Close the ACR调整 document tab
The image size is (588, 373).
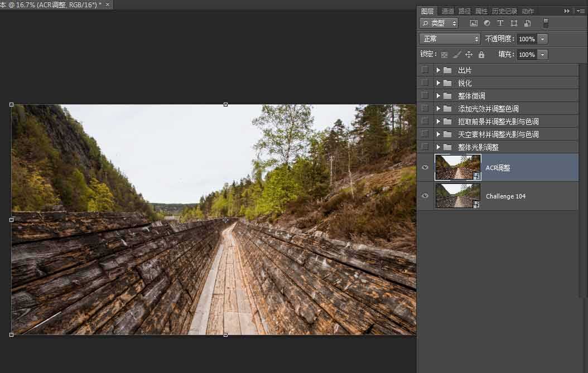pos(108,4)
